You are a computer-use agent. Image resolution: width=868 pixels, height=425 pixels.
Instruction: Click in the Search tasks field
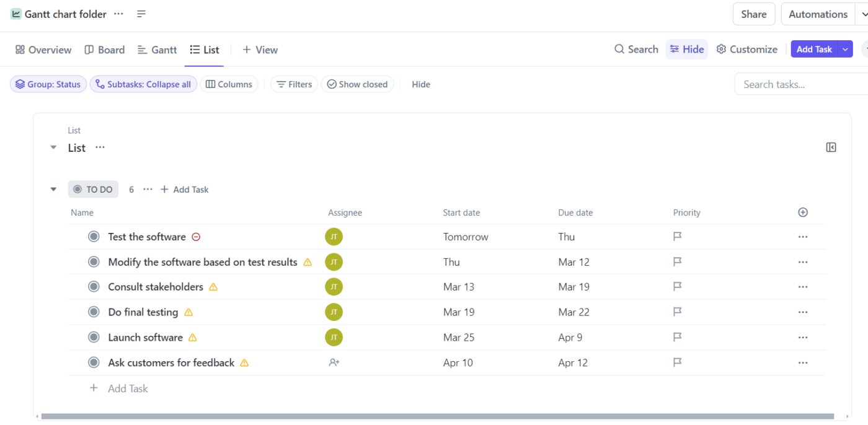coord(801,84)
